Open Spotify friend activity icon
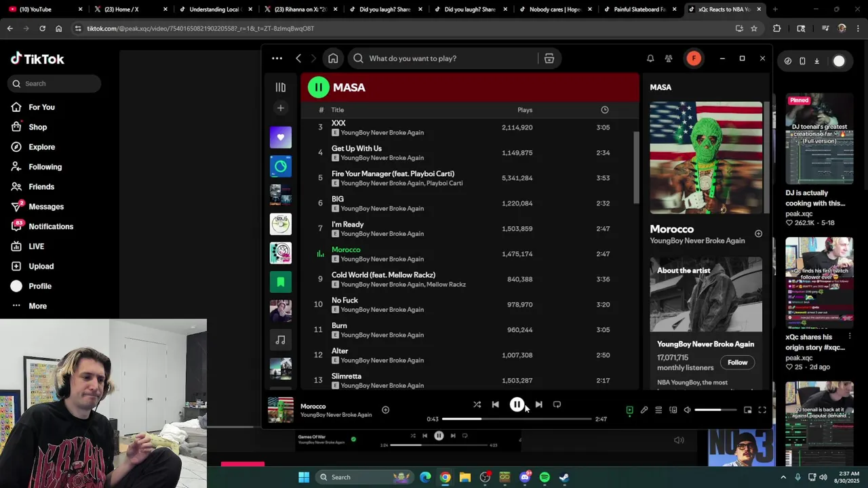868x488 pixels. (669, 58)
